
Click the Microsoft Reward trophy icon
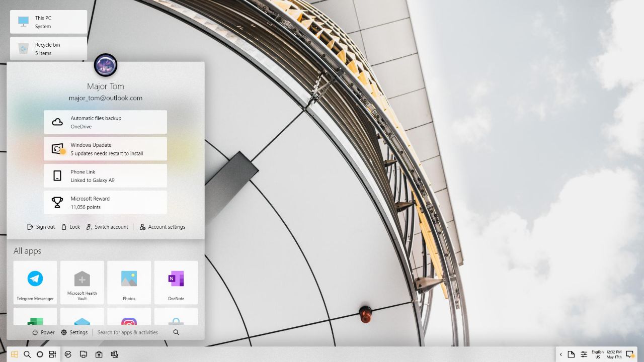tap(57, 202)
